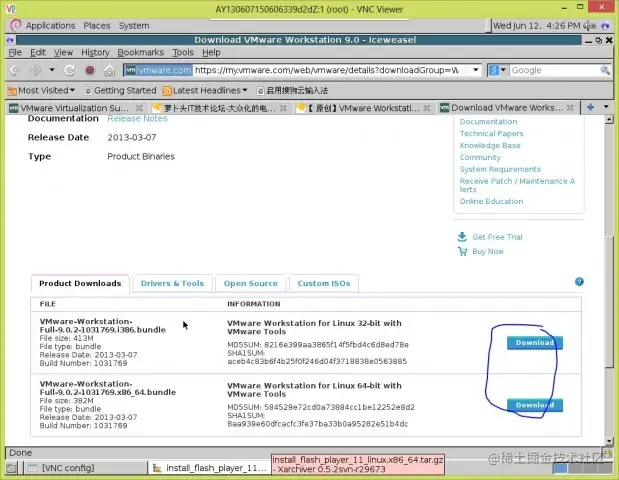Open the Buy Now link

pos(488,251)
